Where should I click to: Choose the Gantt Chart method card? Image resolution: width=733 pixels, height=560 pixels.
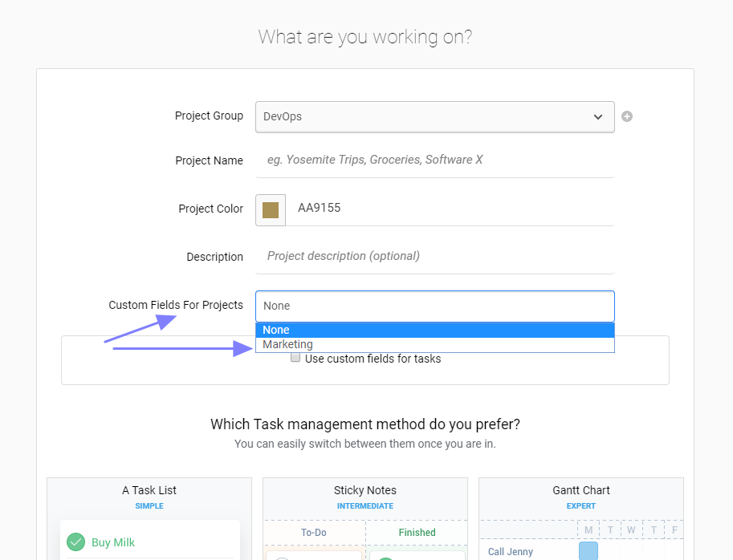[x=580, y=497]
